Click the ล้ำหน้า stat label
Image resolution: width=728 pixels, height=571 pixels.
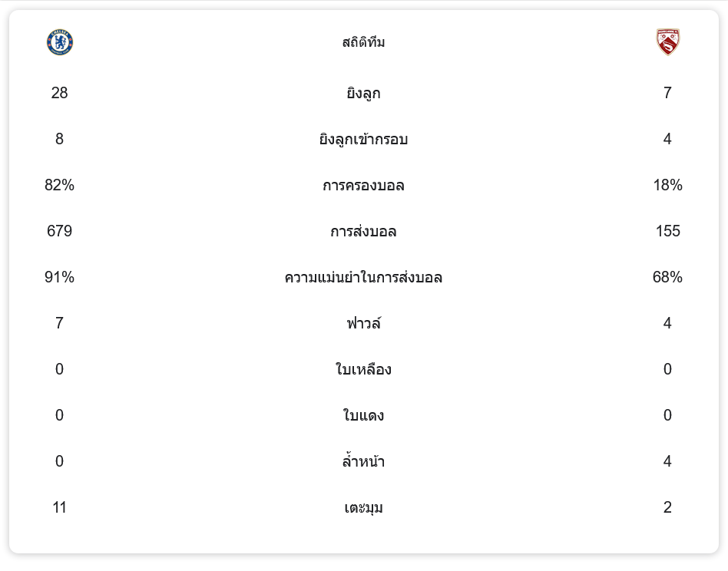pos(363,462)
